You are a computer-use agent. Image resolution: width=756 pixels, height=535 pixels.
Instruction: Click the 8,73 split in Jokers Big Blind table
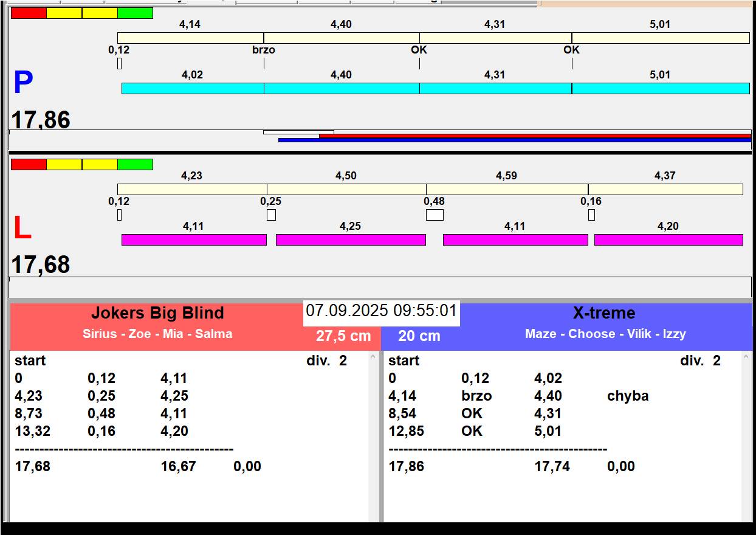click(x=29, y=413)
